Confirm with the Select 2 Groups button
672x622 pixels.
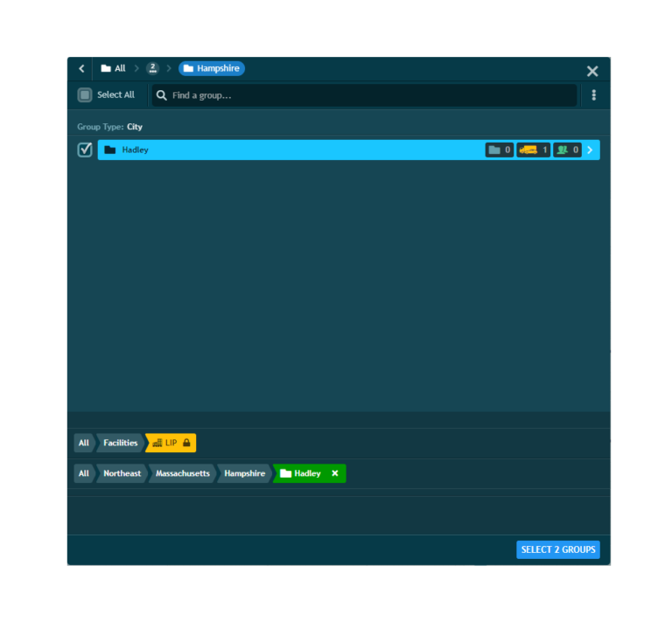(x=558, y=549)
